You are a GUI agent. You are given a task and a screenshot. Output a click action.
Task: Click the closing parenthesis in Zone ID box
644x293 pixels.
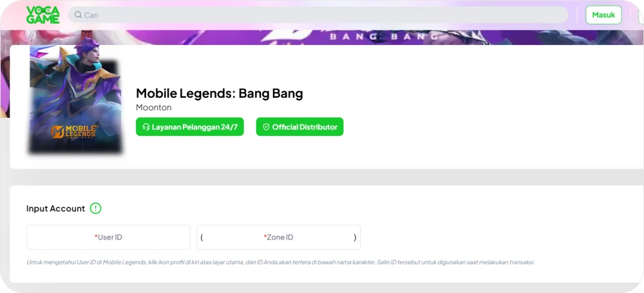click(x=355, y=238)
